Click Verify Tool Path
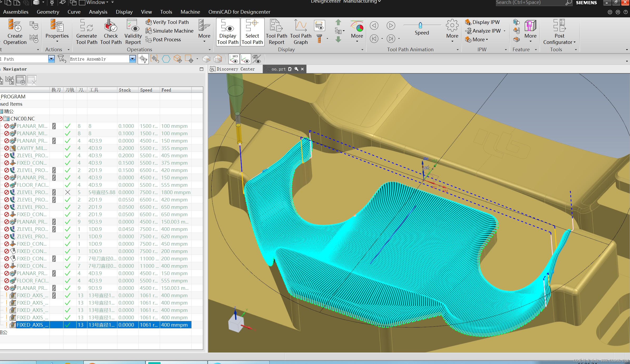 (x=167, y=22)
